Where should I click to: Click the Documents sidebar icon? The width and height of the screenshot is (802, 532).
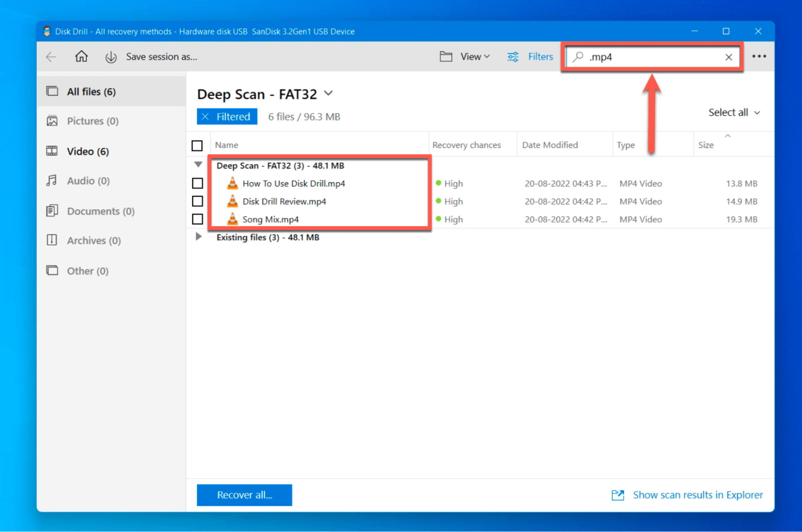(x=52, y=210)
